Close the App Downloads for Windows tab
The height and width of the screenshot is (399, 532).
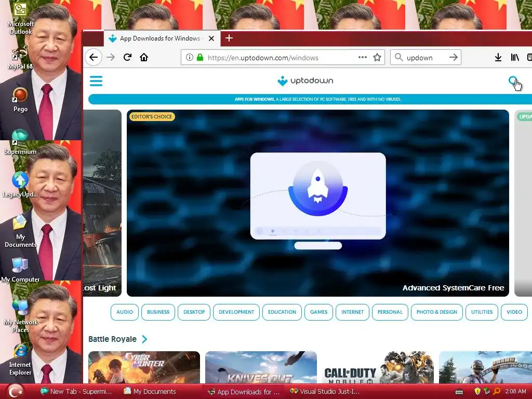tap(211, 38)
